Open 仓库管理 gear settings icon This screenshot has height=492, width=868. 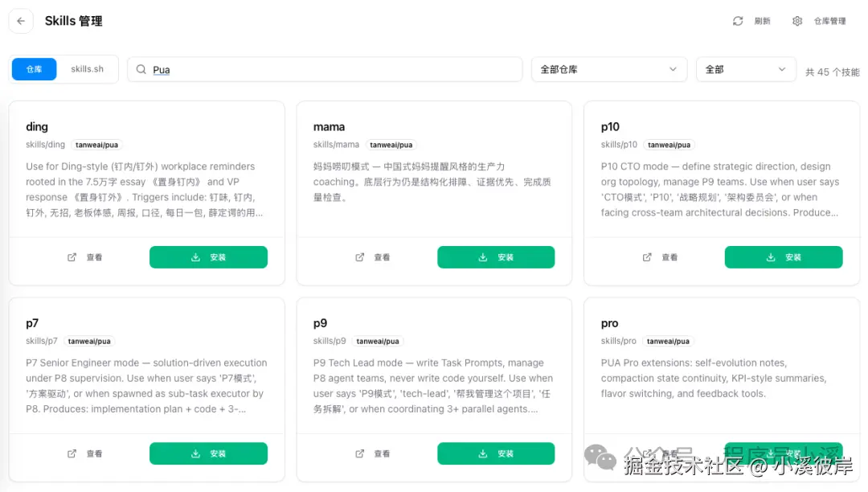point(797,21)
